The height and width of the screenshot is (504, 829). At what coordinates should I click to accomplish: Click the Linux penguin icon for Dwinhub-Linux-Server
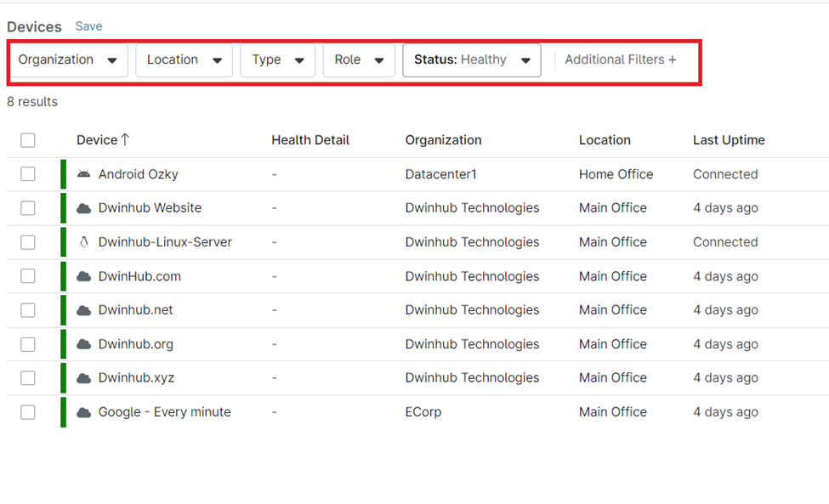84,241
